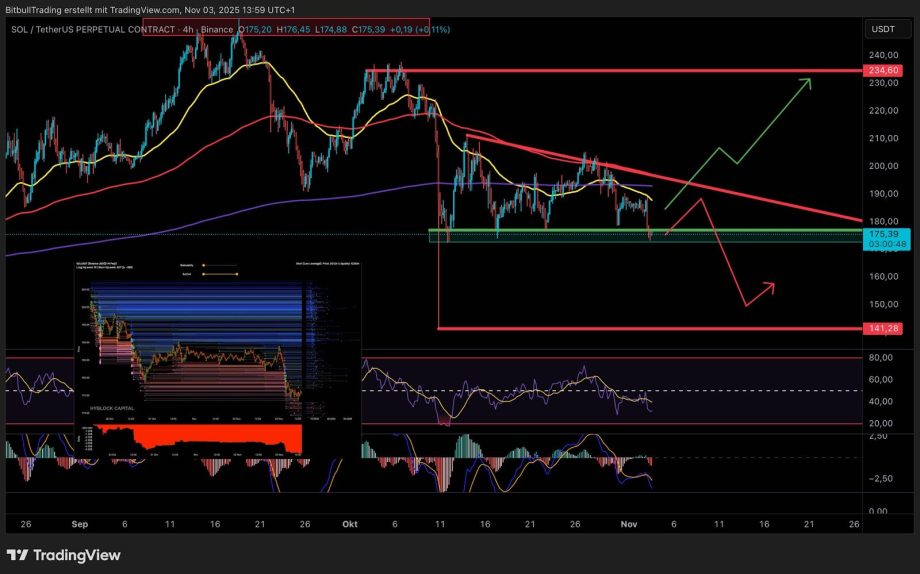
Task: Click the red 141,28 price line label
Action: coord(883,328)
